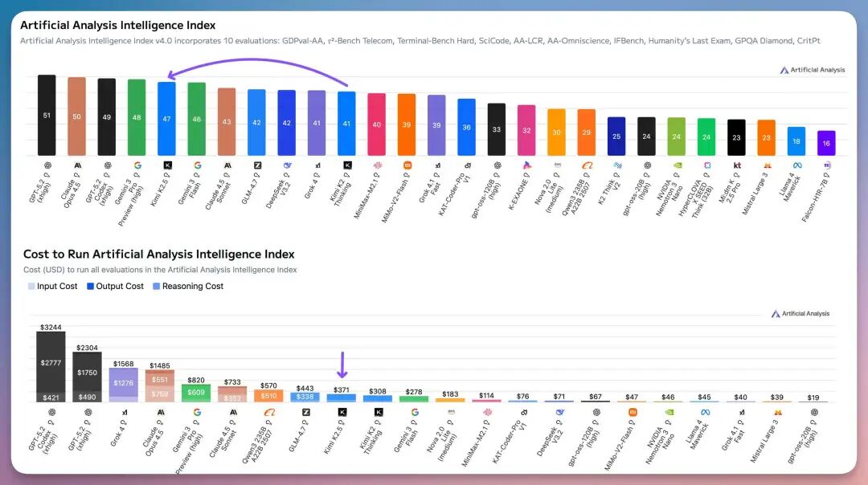Open Artificial Analysis logo link on top chart

click(813, 70)
